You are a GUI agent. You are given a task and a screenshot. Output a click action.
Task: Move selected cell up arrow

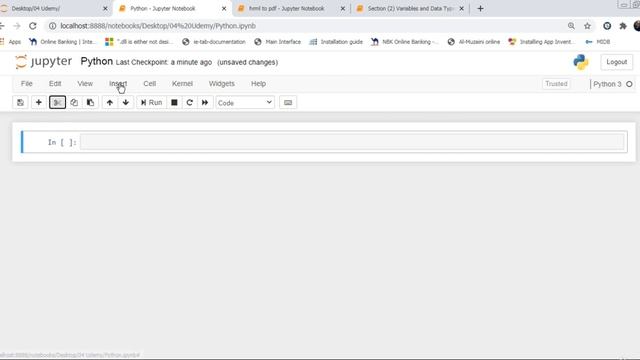pyautogui.click(x=109, y=102)
